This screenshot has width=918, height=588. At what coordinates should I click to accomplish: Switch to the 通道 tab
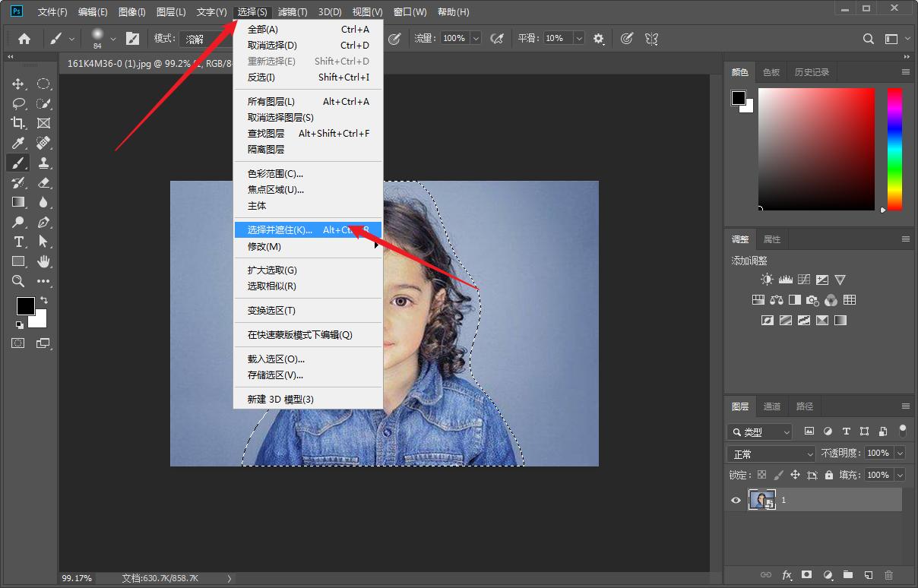[x=772, y=406]
